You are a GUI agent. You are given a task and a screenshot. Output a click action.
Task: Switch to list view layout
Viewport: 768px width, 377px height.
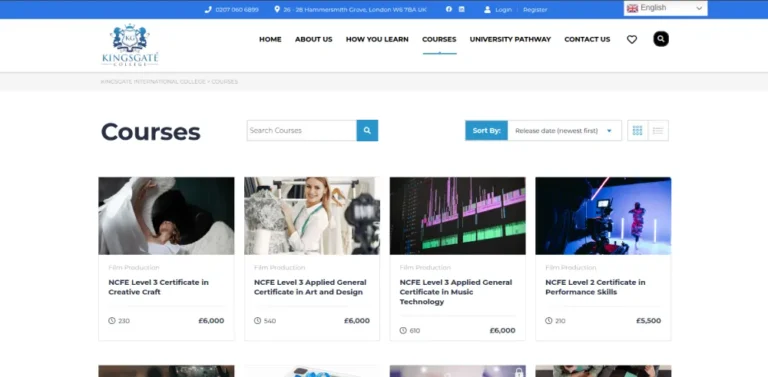(x=658, y=131)
